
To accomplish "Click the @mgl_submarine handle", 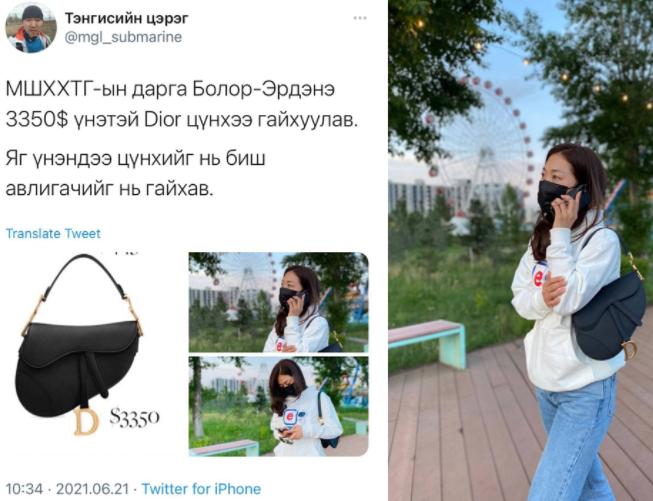I will (123, 37).
